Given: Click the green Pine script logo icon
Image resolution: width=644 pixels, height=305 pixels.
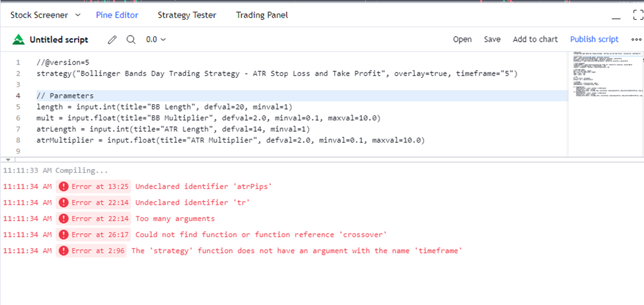Looking at the screenshot, I should click(x=18, y=40).
